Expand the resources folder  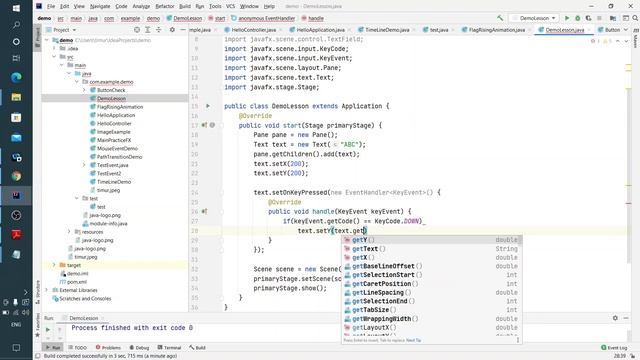pos(69,231)
